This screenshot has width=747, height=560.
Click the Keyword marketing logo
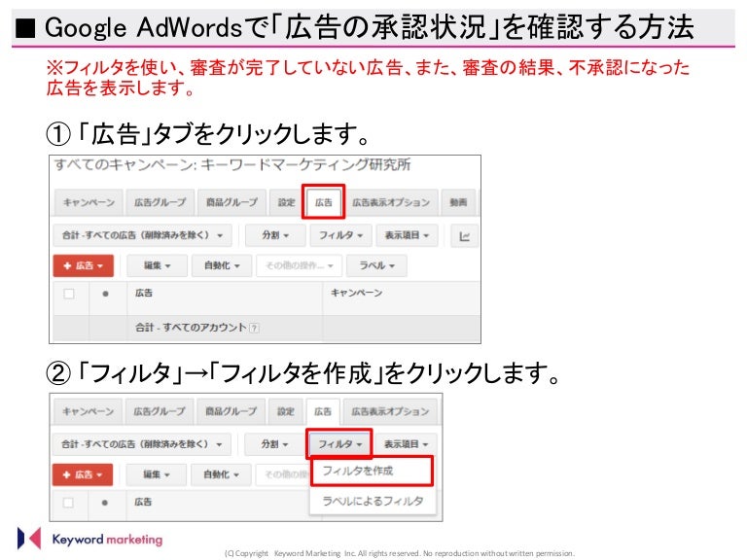pos(90,539)
